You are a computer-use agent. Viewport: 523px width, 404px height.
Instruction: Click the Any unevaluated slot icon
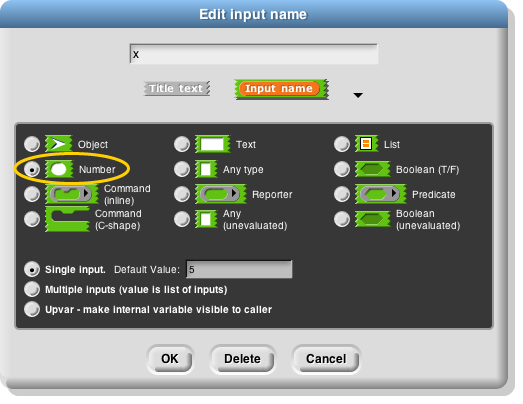click(x=206, y=219)
